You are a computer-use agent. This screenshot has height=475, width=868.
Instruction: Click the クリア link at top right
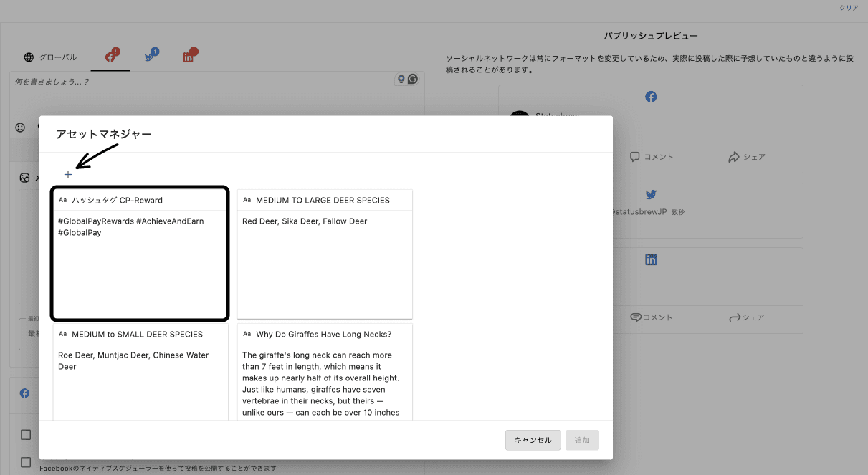[x=849, y=8]
